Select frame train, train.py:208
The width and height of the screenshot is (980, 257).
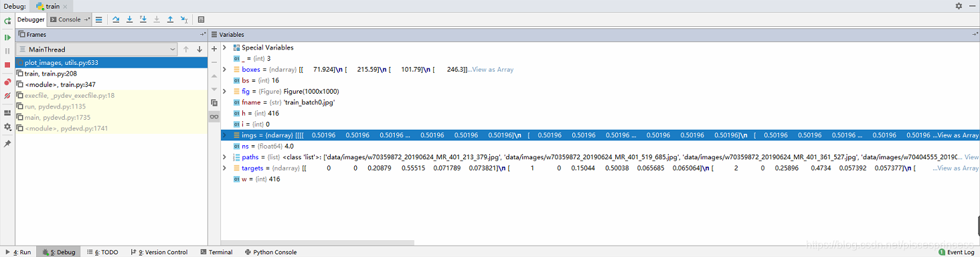click(111, 74)
